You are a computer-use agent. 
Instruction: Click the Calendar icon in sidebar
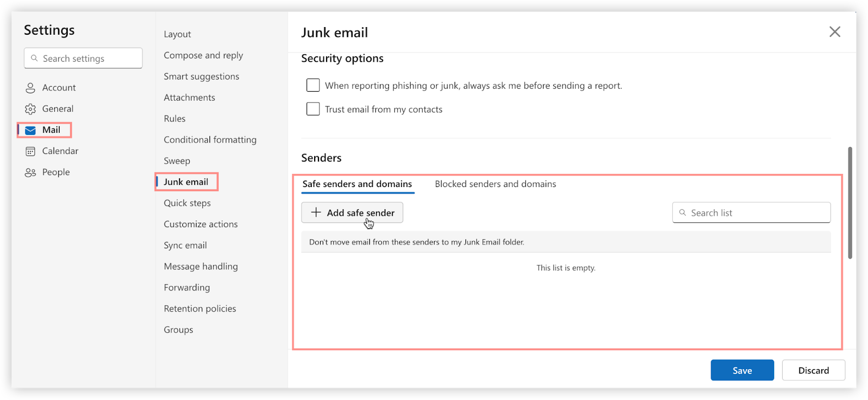(x=30, y=151)
